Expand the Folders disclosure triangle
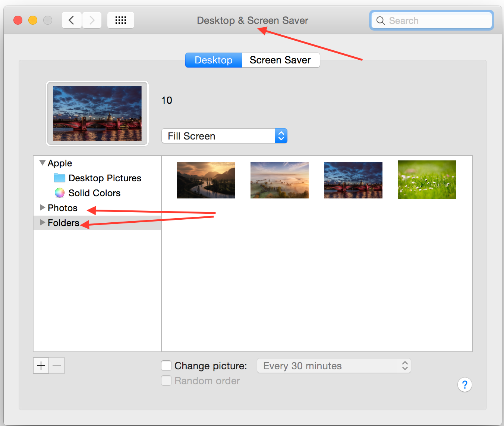Viewport: 504px width, 426px height. click(x=42, y=222)
